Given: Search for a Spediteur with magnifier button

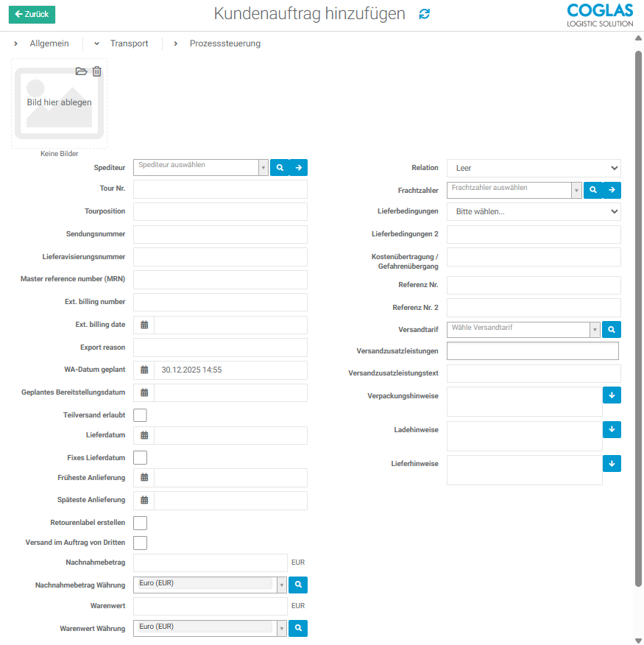Looking at the screenshot, I should (280, 168).
